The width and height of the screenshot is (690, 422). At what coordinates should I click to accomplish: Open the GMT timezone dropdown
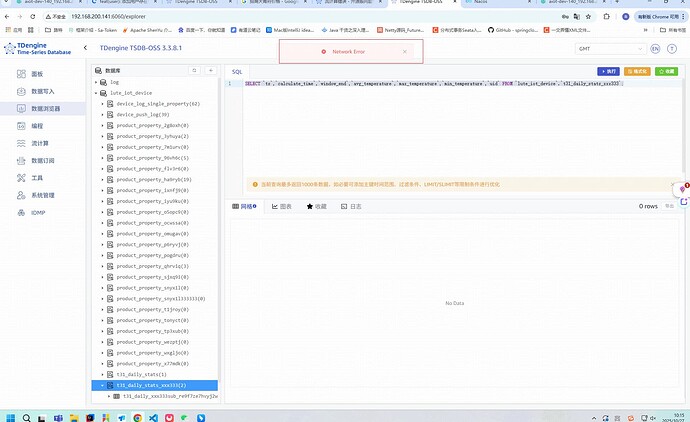coord(611,49)
